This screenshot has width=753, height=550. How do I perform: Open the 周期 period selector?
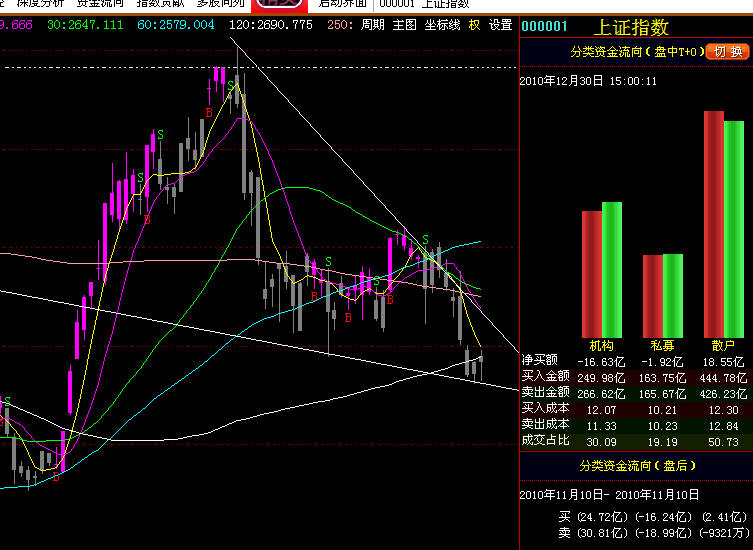[372, 25]
